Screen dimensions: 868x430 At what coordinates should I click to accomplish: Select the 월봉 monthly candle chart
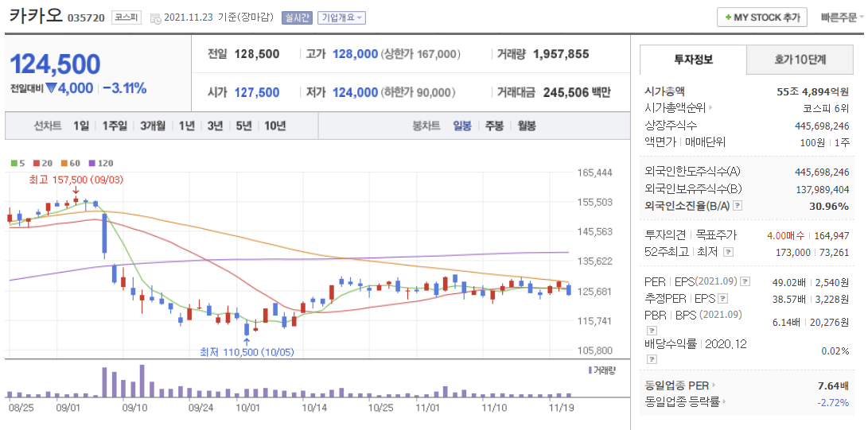[527, 126]
